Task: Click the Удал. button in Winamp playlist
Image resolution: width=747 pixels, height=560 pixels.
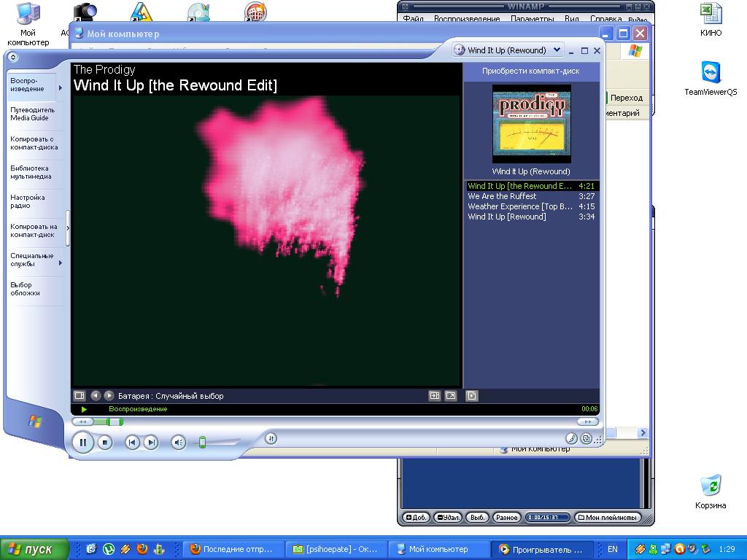Action: (448, 517)
